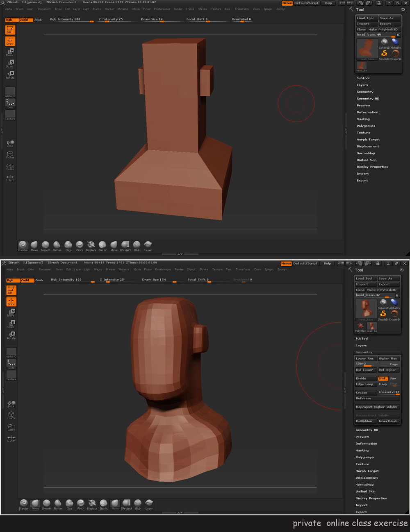This screenshot has width=410, height=532.
Task: Click the Scale tool in the lower window
Action: tap(11, 324)
